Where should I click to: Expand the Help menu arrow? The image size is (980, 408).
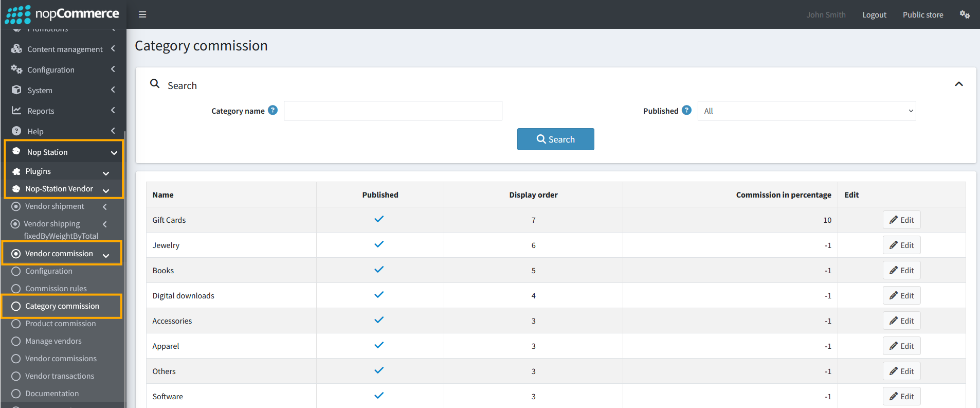click(x=113, y=131)
